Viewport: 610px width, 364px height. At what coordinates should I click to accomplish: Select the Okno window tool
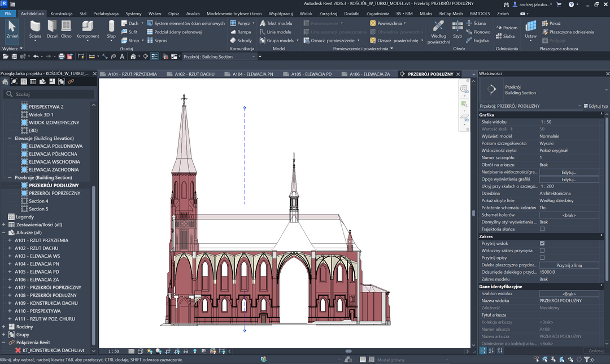coord(66,29)
